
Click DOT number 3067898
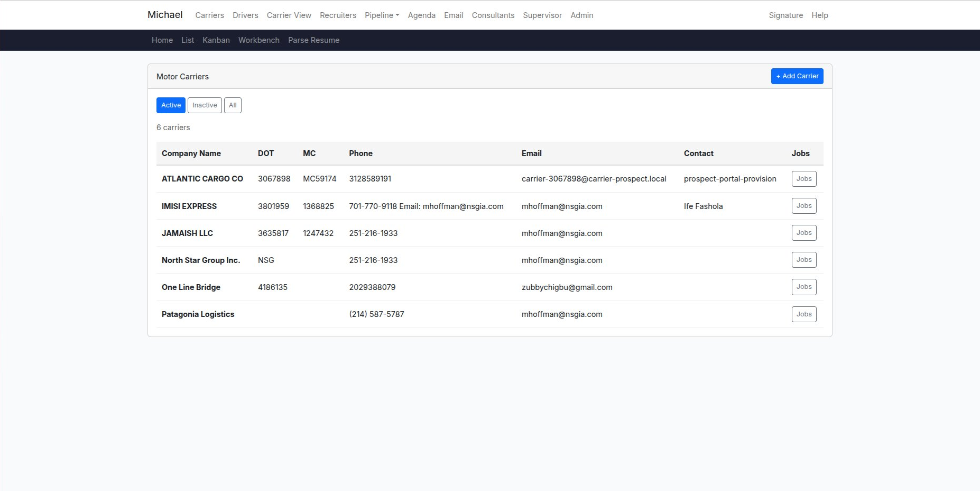(274, 179)
